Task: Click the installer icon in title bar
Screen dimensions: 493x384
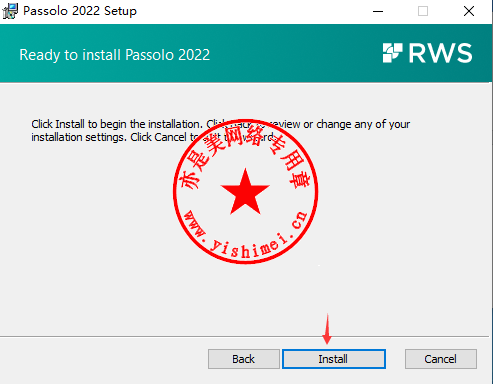Action: pos(10,11)
